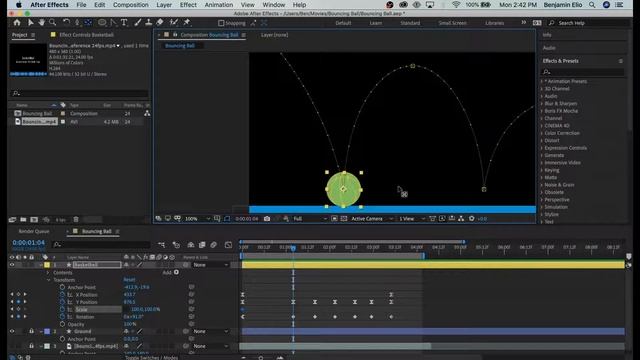640x360 pixels.
Task: Open the workspace overflow chevrons
Action: [524, 23]
